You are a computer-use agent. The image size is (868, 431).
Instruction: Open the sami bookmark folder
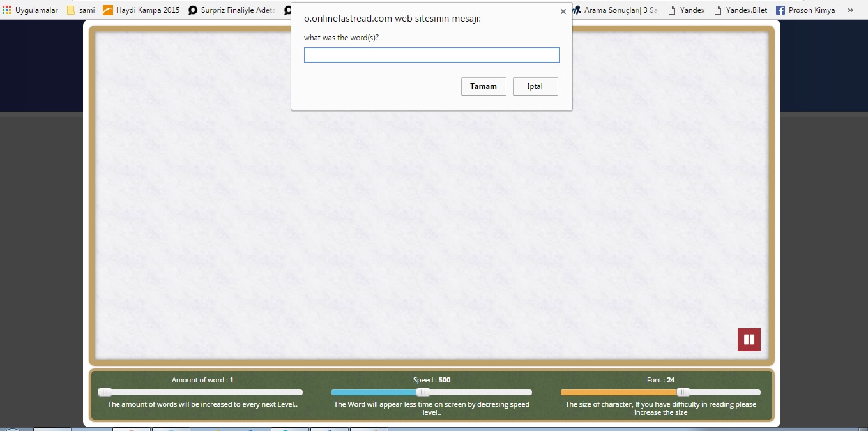click(80, 10)
